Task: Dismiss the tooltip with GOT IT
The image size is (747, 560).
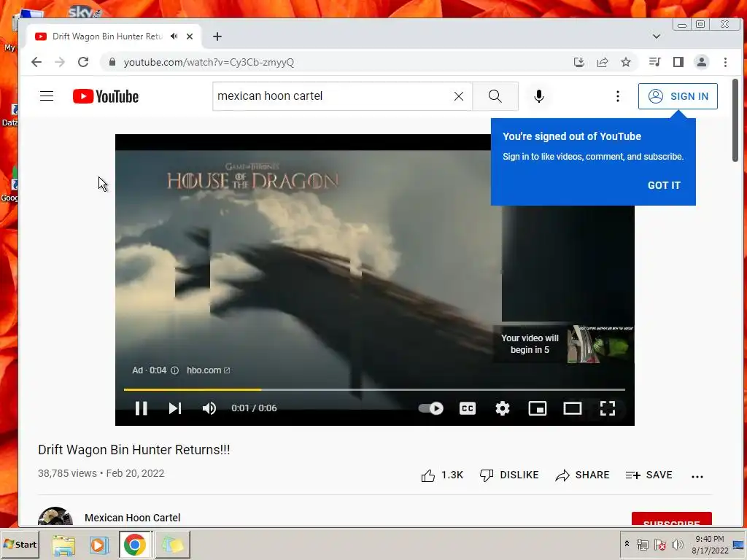Action: click(x=664, y=185)
